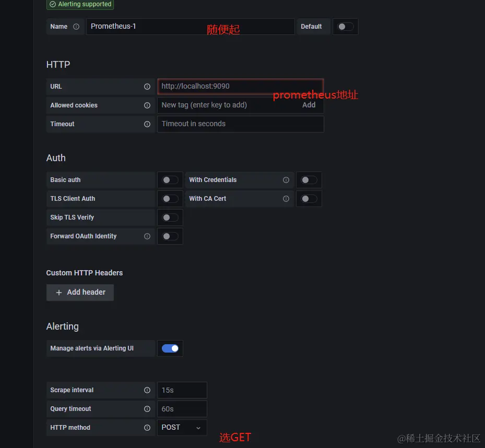The width and height of the screenshot is (485, 448).
Task: Click the Skip TLS Verify label
Action: pos(72,217)
